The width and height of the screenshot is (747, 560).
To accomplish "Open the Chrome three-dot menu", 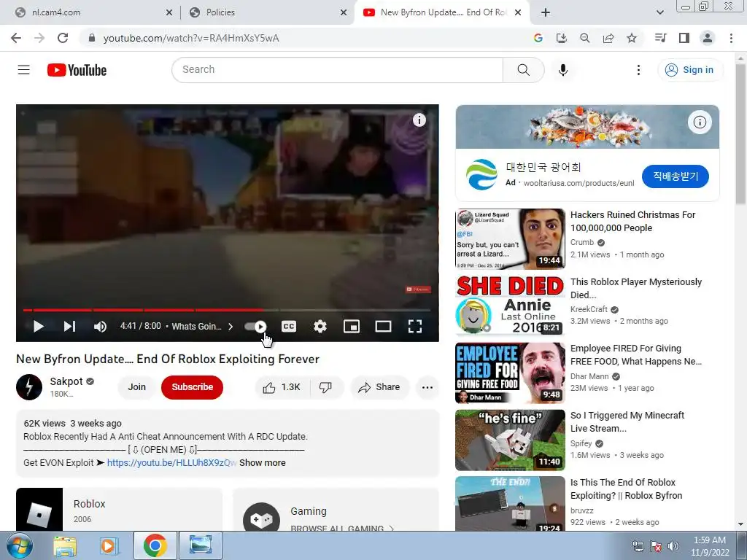I will point(731,38).
